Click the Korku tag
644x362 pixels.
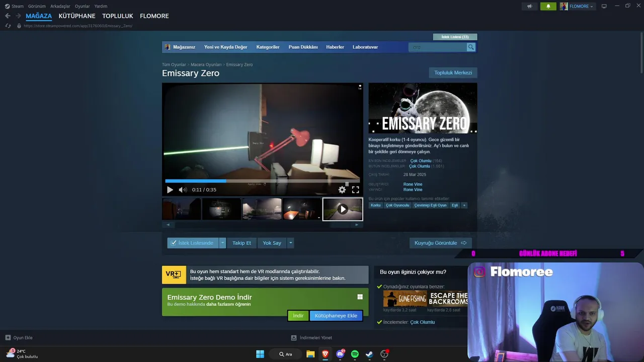376,205
